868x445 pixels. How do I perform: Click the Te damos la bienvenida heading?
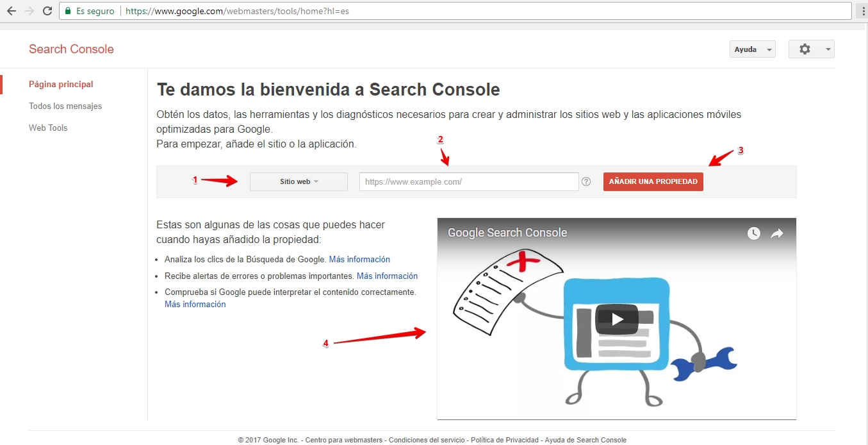tap(328, 89)
